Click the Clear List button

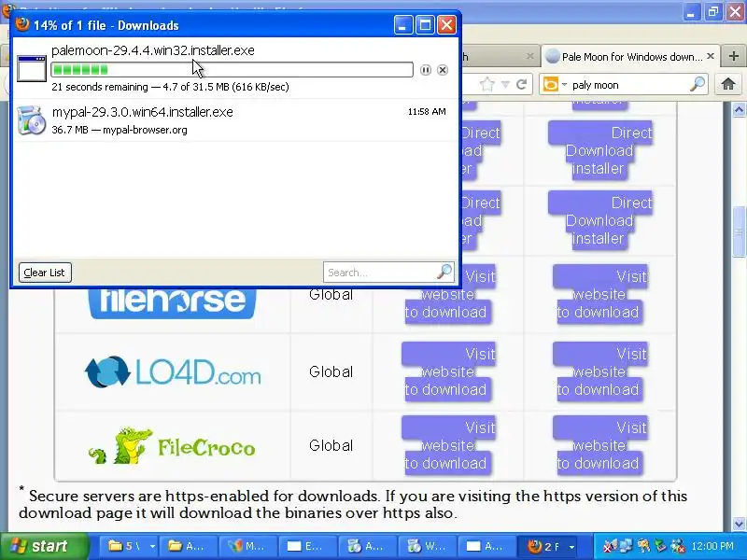coord(45,273)
